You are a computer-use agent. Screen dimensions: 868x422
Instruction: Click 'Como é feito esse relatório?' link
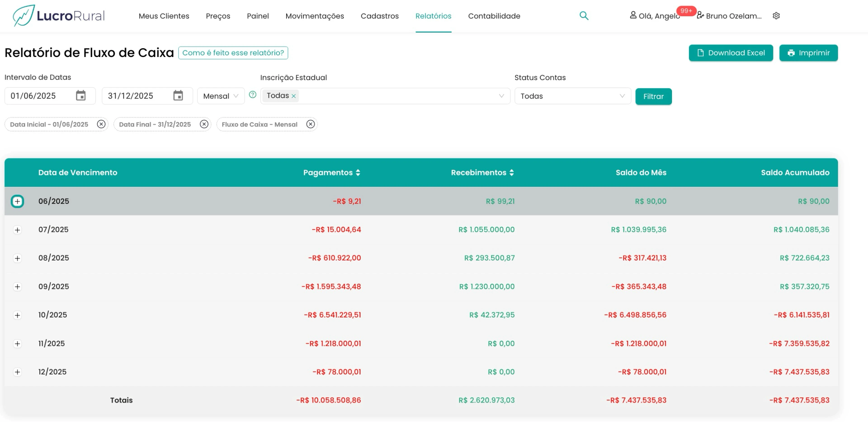[233, 53]
